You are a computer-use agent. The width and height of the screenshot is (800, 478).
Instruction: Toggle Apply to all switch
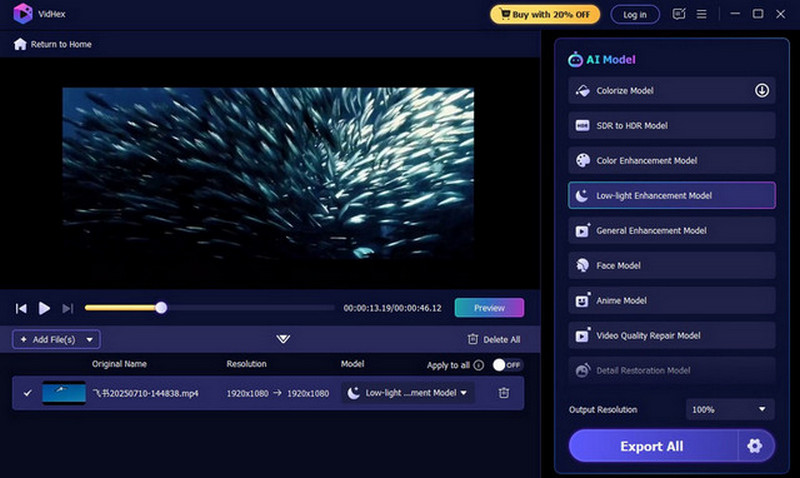point(506,365)
